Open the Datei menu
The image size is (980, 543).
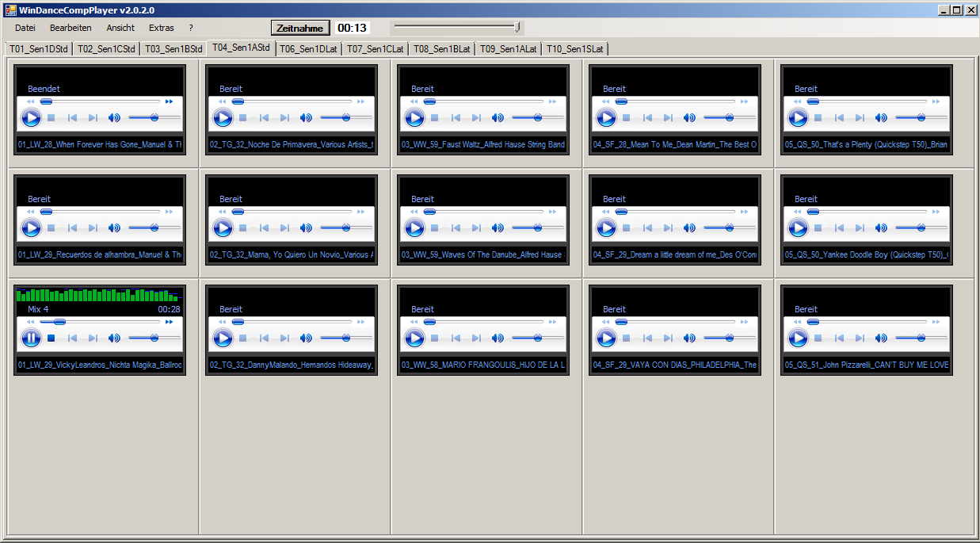pyautogui.click(x=25, y=28)
